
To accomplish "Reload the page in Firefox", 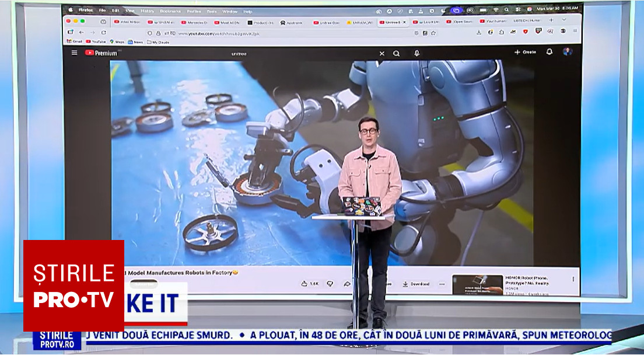I will [x=104, y=33].
